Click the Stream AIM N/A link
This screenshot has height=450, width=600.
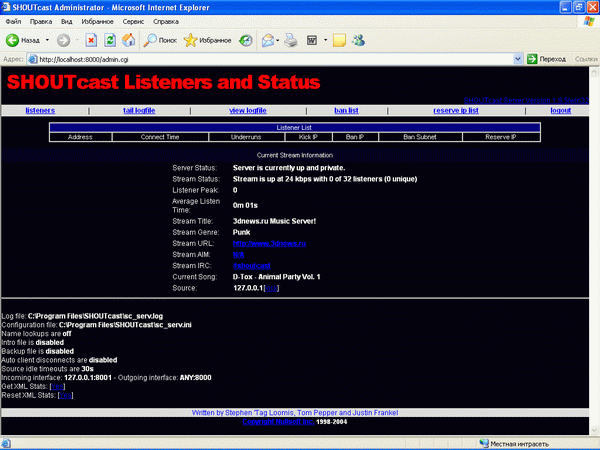pos(238,254)
